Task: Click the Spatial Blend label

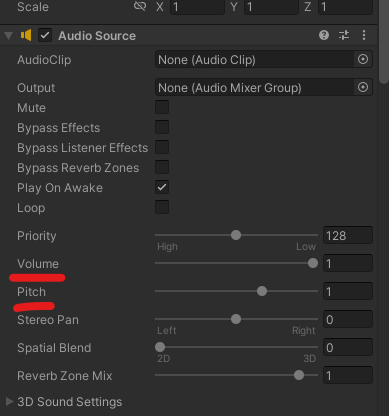Action: (54, 348)
